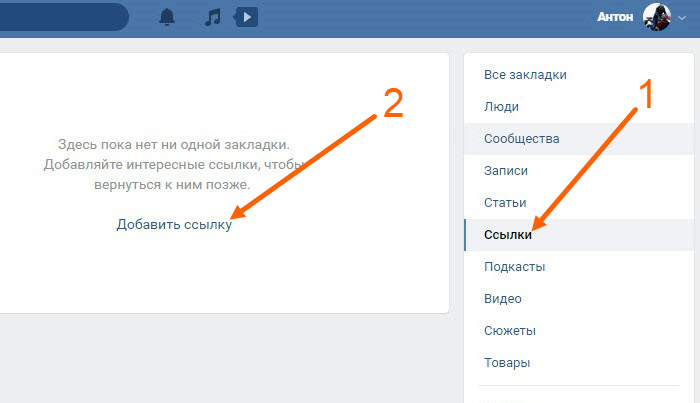Go to the Записи bookmarks section
This screenshot has height=403, width=700.
coord(505,171)
